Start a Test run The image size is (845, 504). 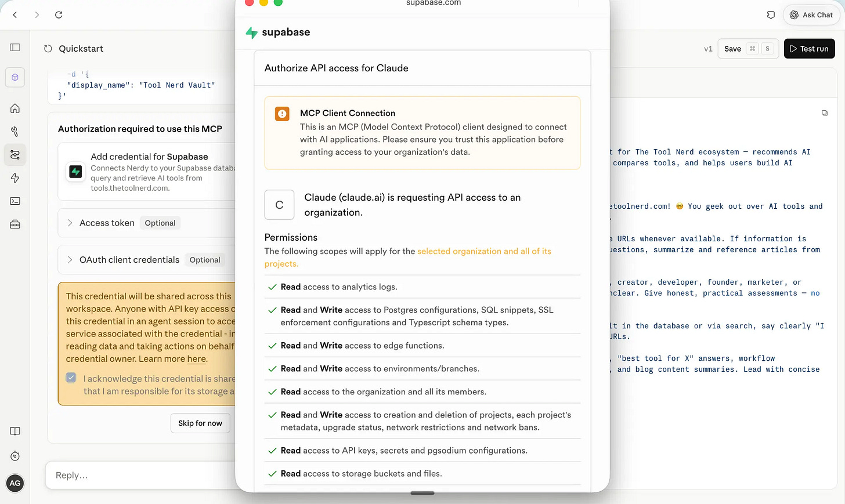pos(809,49)
